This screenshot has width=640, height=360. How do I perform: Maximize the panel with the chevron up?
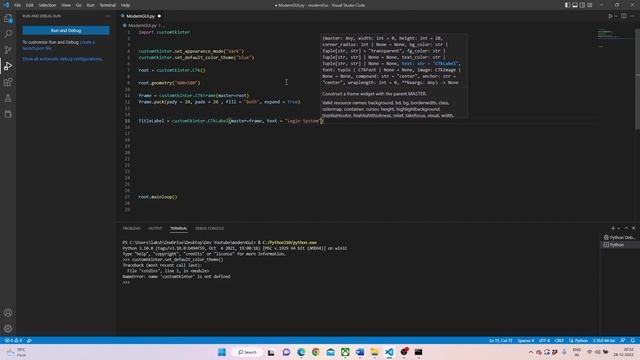tap(626, 228)
